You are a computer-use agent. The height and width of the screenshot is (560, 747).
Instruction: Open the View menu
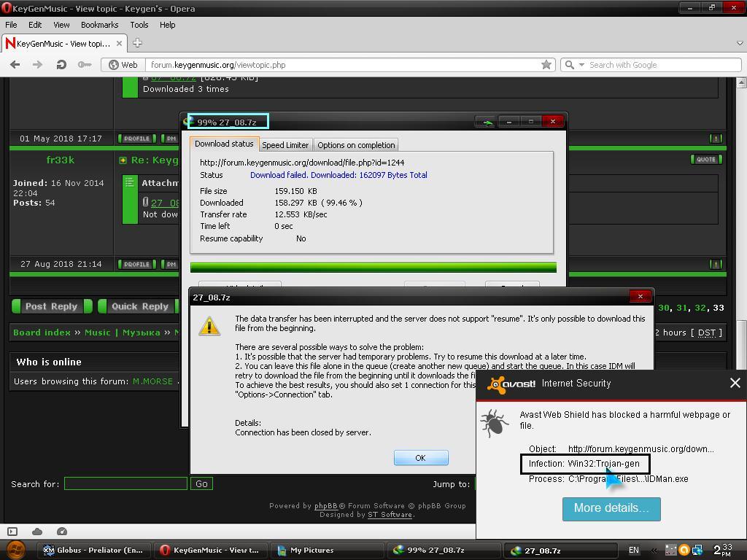pos(61,25)
